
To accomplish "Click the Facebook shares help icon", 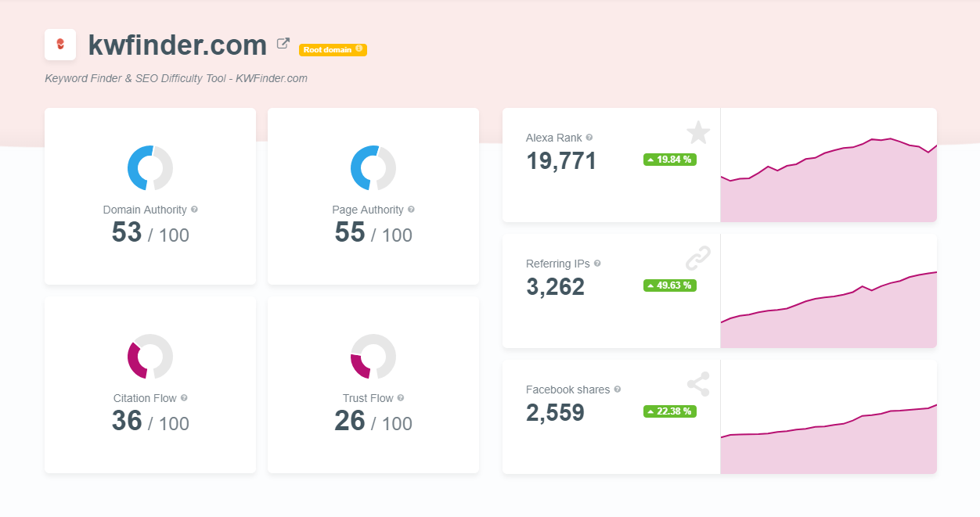I will (x=618, y=390).
